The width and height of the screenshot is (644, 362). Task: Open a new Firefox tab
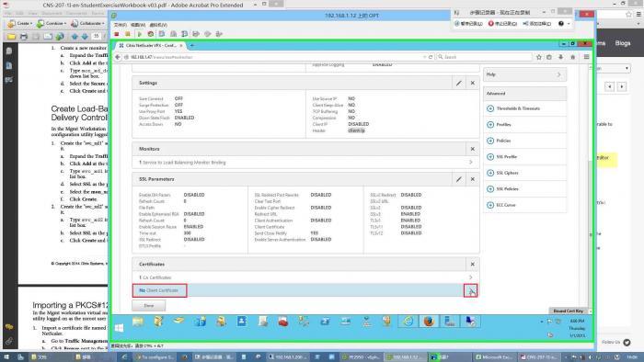tap(192, 46)
